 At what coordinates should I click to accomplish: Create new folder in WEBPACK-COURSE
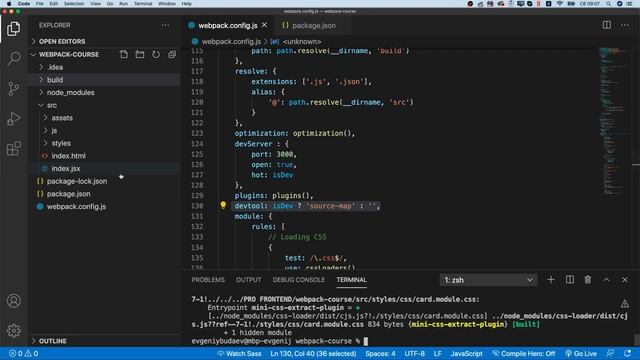point(140,54)
